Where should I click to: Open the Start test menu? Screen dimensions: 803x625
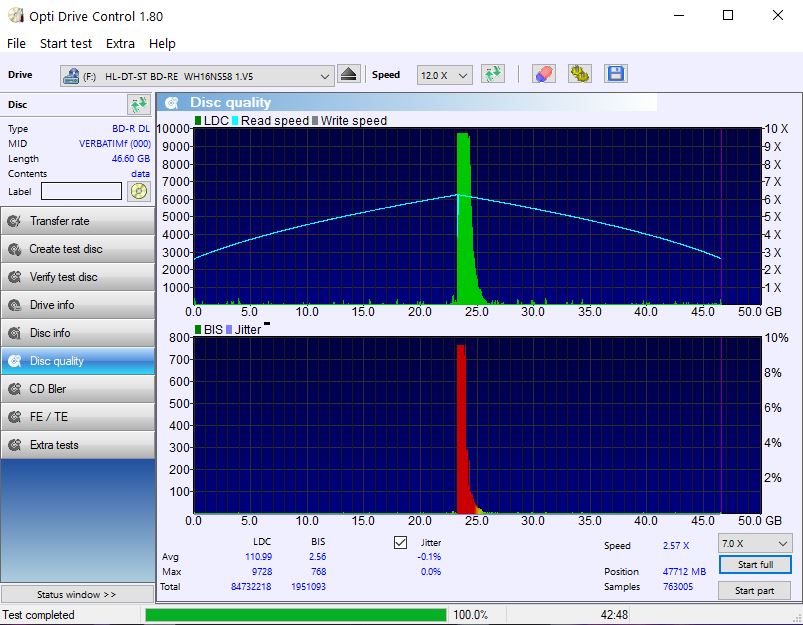[x=66, y=43]
